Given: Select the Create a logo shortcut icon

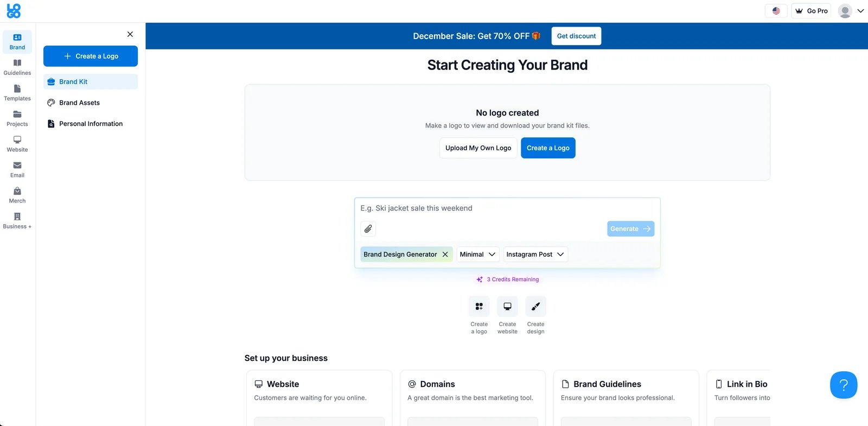Looking at the screenshot, I should pyautogui.click(x=478, y=306).
